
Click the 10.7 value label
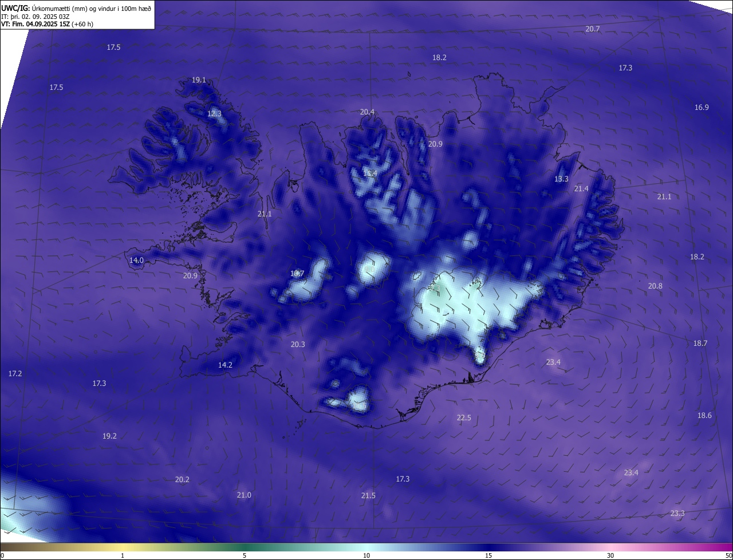tap(297, 273)
